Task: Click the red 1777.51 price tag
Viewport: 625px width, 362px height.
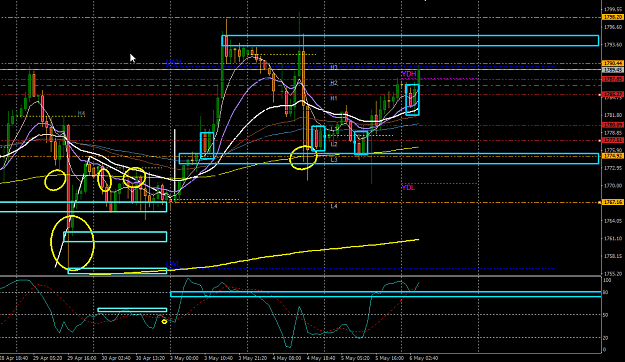Action: pos(613,140)
